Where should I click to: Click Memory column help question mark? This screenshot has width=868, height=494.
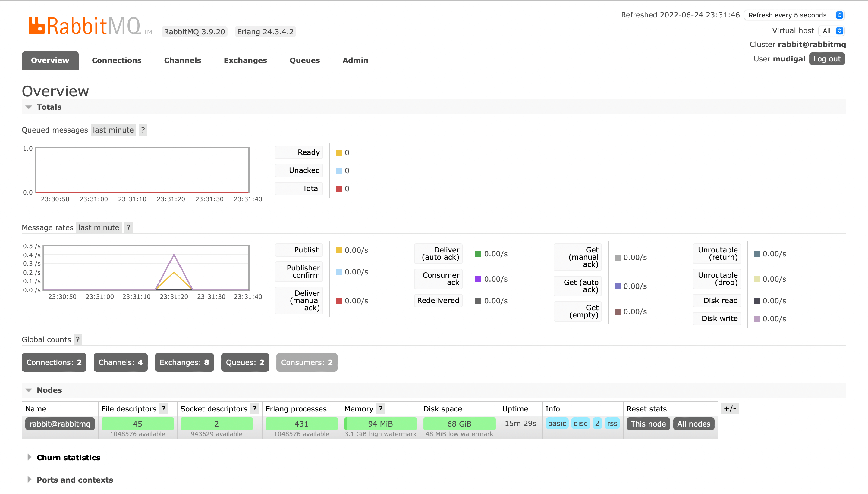point(381,409)
